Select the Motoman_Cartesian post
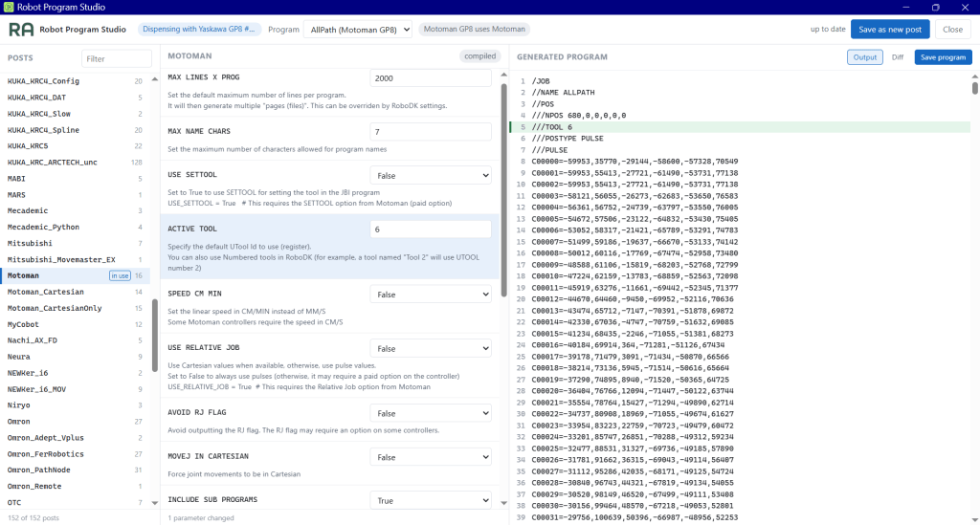This screenshot has height=525, width=980. pyautogui.click(x=75, y=292)
